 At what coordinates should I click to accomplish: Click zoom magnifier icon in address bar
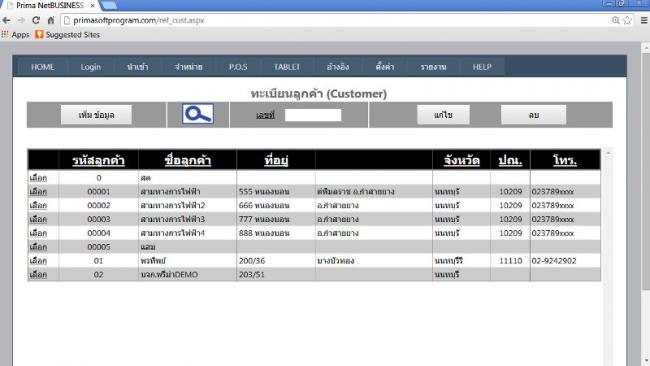coord(616,20)
